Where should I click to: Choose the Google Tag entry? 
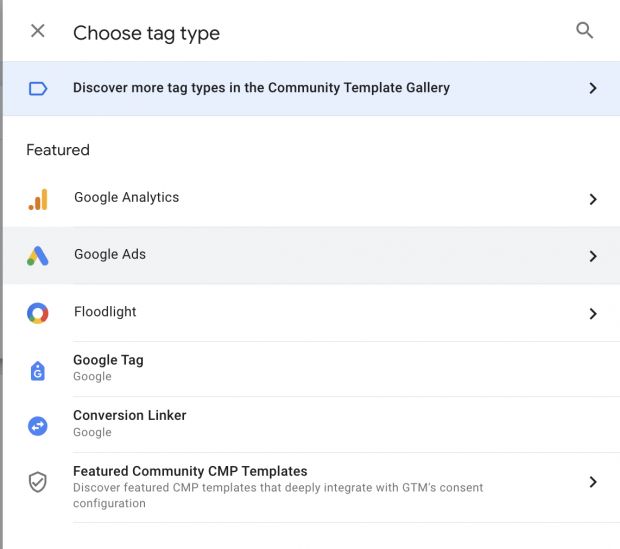312,369
